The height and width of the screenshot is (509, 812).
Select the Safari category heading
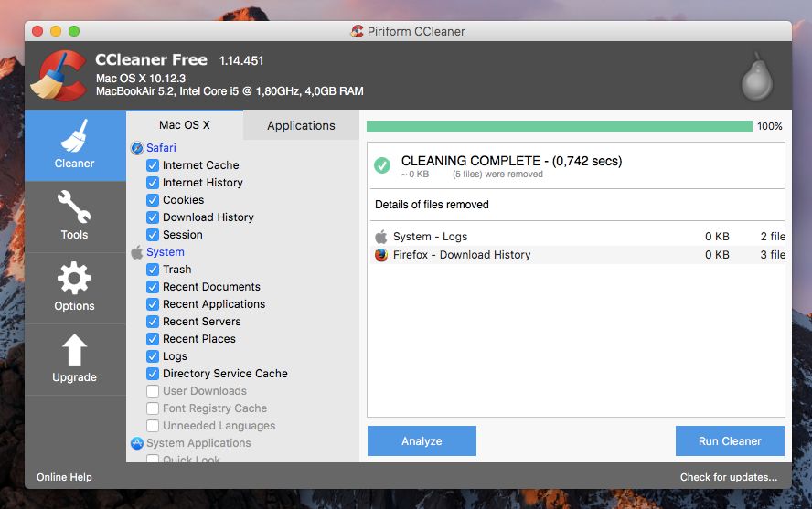click(161, 148)
